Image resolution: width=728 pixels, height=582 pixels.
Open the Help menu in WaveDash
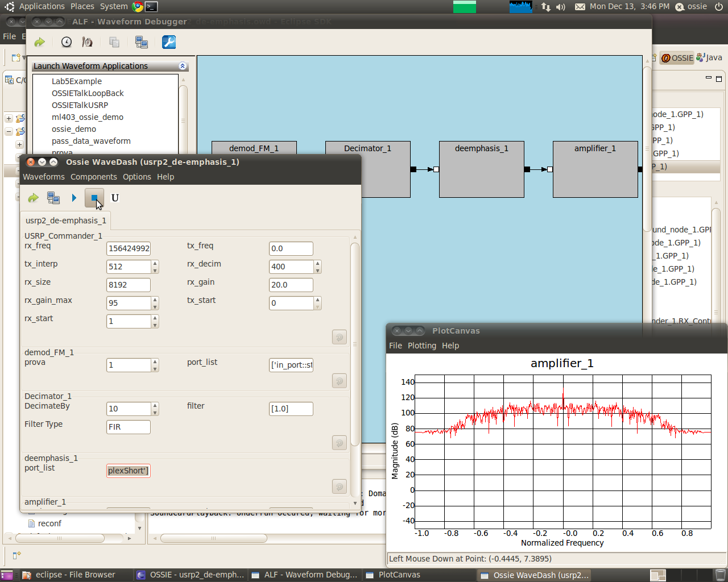tap(166, 177)
